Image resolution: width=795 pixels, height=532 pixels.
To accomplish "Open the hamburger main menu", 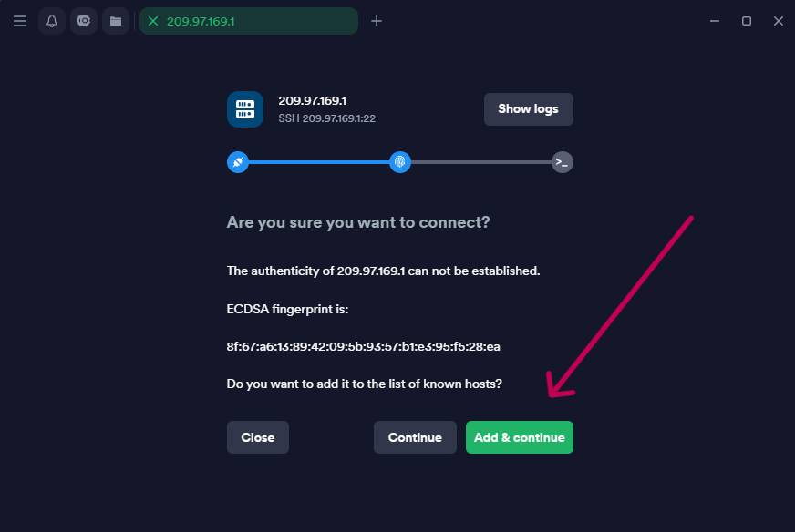I will (x=20, y=21).
